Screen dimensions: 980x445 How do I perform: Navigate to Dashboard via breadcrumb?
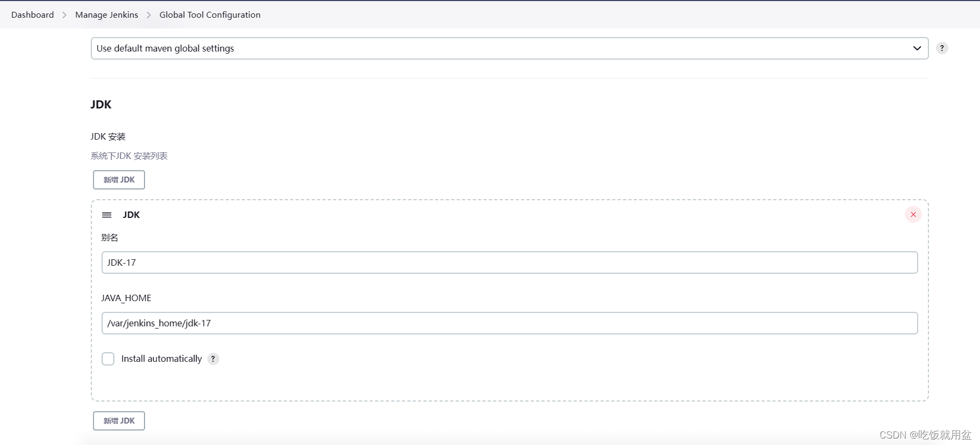pyautogui.click(x=32, y=14)
